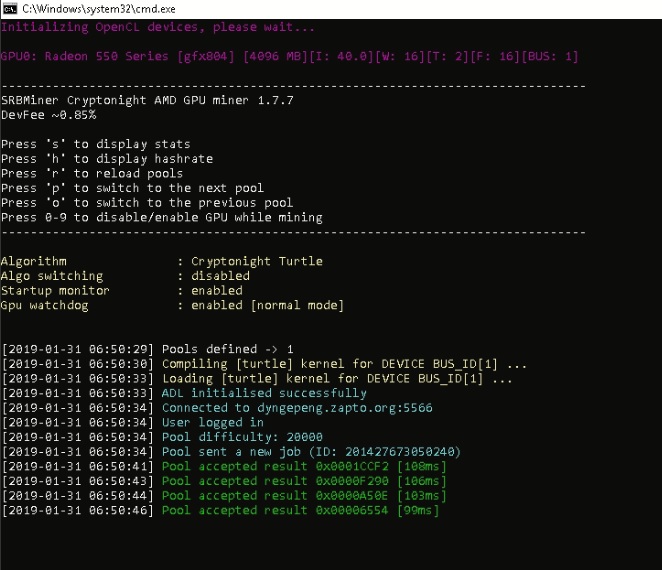Screen dimensions: 662x570
Task: Click the "Press 's' to display stats" line
Action: [x=96, y=144]
